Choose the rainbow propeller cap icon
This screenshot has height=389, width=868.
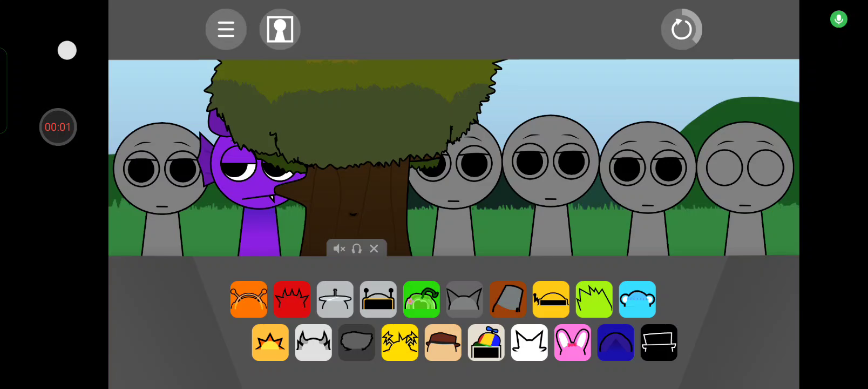coord(486,343)
